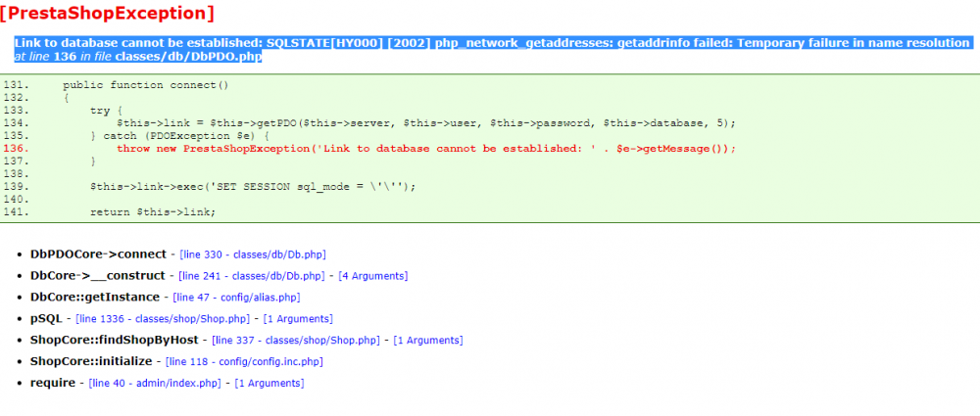Expand '1 Arguments' for ShopCore::findShopByHost
The height and width of the screenshot is (416, 980).
click(x=428, y=341)
